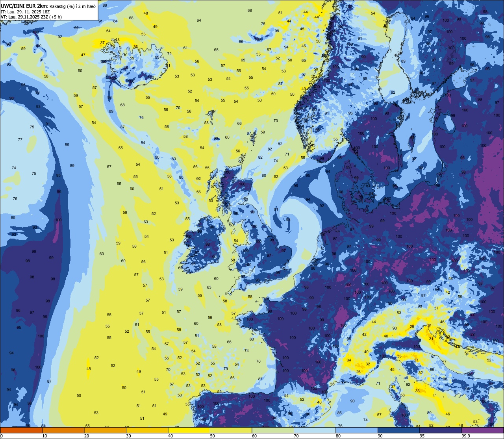Screen dimensions: 504x439
Task: Click the 79 value in the Bay of Biscay
Action: click(226, 369)
